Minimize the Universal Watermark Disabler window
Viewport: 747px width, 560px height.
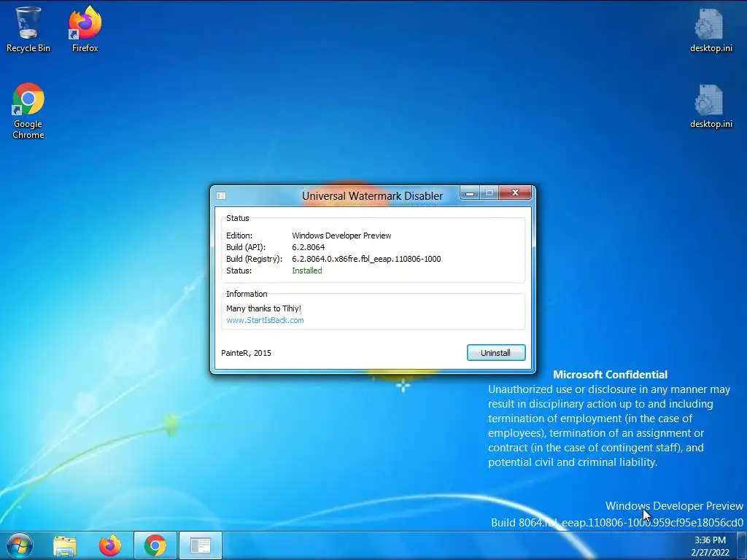coord(470,192)
